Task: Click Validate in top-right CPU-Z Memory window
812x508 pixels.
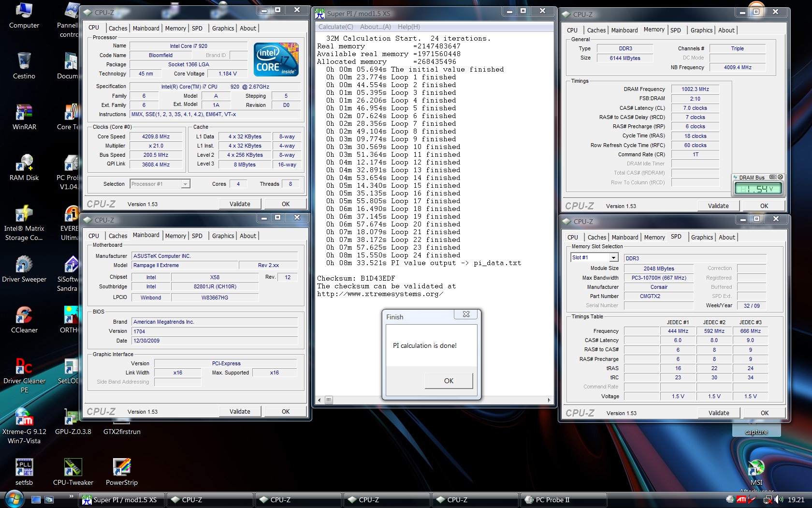Action: 718,206
